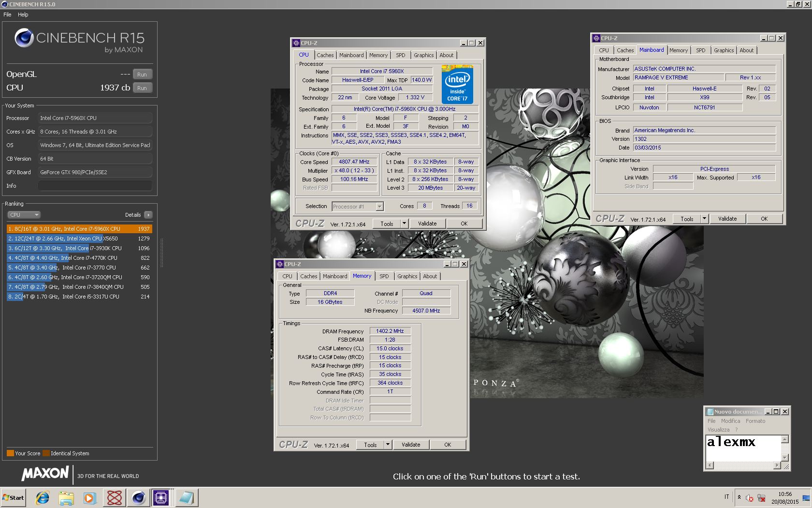812x508 pixels.
Task: Open Graphics tab in CPU-Z processor window
Action: click(x=424, y=55)
